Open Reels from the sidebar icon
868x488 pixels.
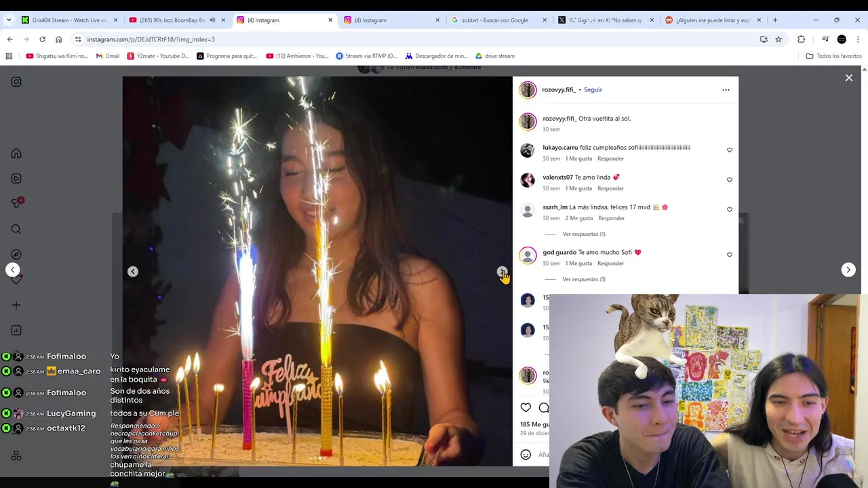[x=16, y=178]
